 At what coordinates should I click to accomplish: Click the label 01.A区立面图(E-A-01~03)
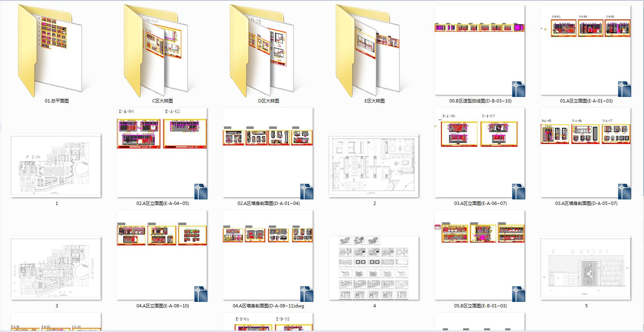coord(586,101)
